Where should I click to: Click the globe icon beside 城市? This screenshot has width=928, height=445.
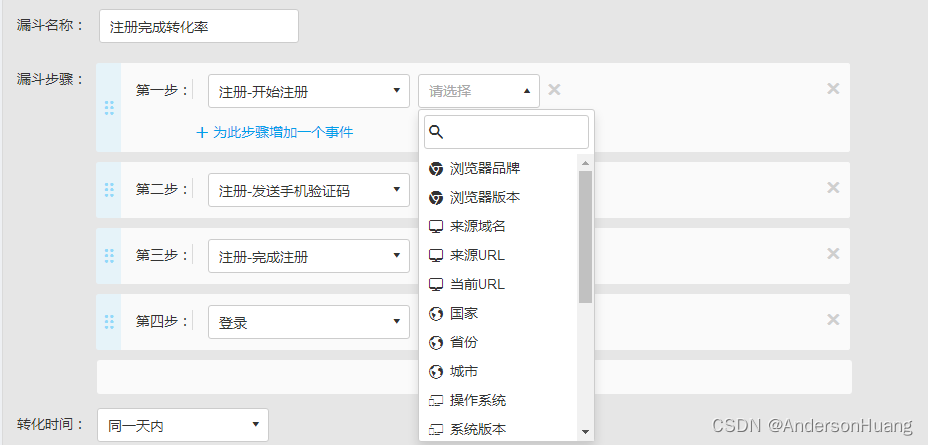point(436,372)
